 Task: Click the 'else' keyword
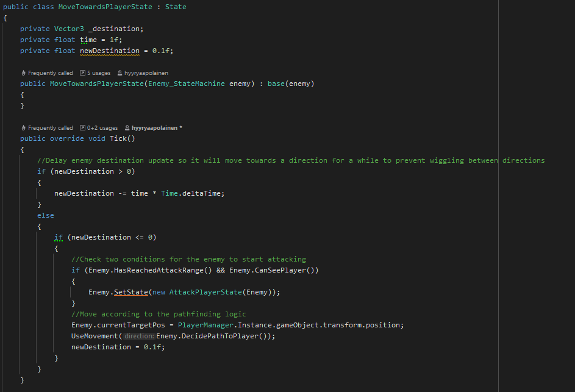(x=46, y=215)
